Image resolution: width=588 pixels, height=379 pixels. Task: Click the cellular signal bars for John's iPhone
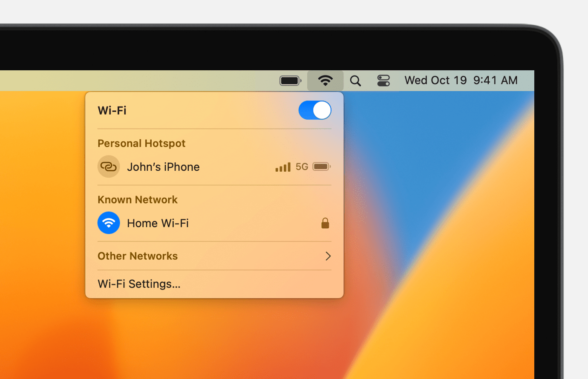[282, 167]
